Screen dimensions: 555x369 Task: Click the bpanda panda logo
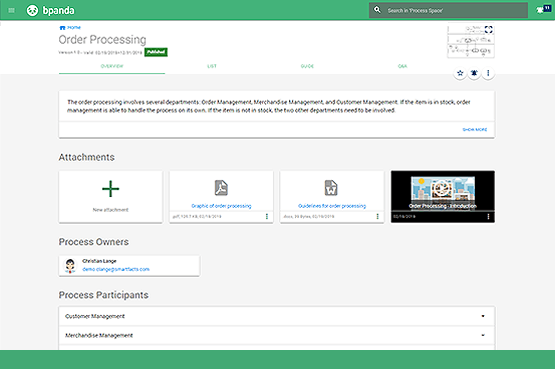(x=32, y=10)
